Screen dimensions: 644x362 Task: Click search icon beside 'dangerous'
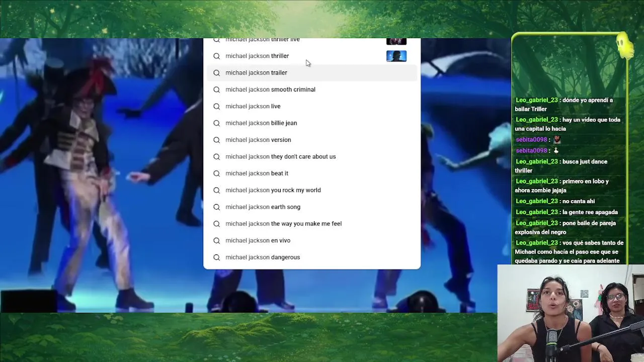click(x=216, y=257)
